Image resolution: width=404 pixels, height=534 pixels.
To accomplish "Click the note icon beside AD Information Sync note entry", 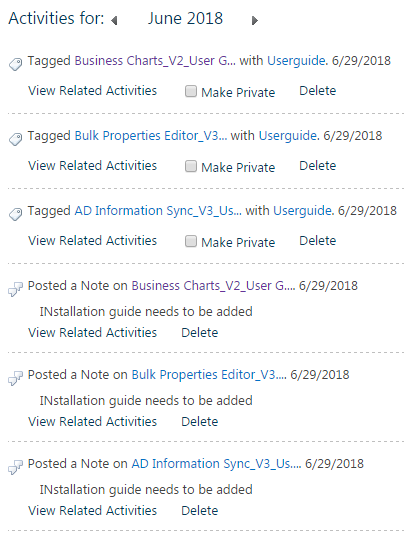I will pos(15,467).
